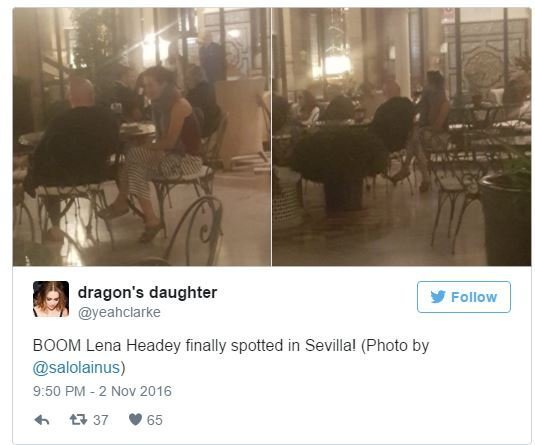This screenshot has height=445, width=535.
Task: Open the 9:50 PM - 2 Nov 2016 timestamp
Action: [102, 391]
